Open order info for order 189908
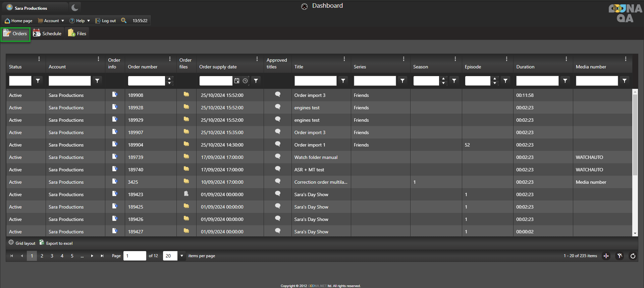 tap(115, 95)
